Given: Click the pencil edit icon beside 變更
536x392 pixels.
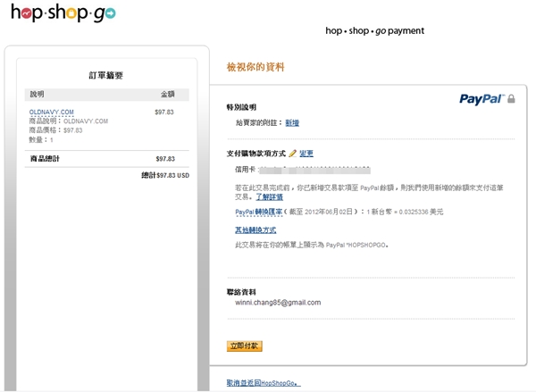Looking at the screenshot, I should point(292,154).
